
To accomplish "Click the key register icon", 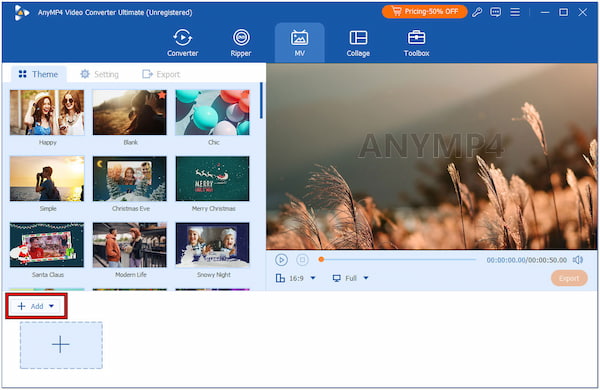I will tap(477, 12).
